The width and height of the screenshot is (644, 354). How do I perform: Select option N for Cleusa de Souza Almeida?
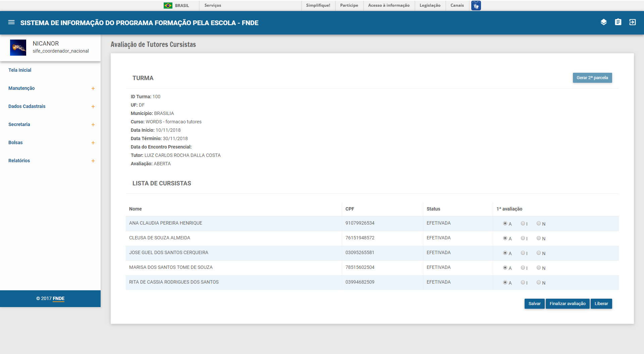[x=538, y=238]
